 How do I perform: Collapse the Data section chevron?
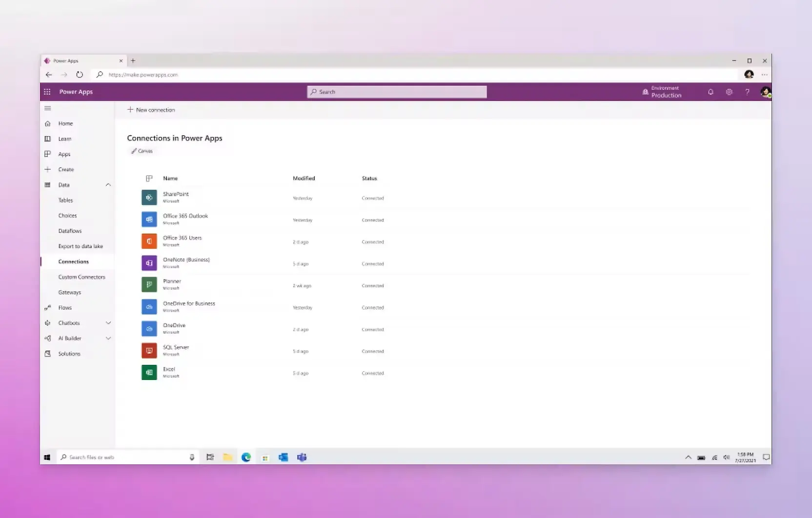[108, 185]
